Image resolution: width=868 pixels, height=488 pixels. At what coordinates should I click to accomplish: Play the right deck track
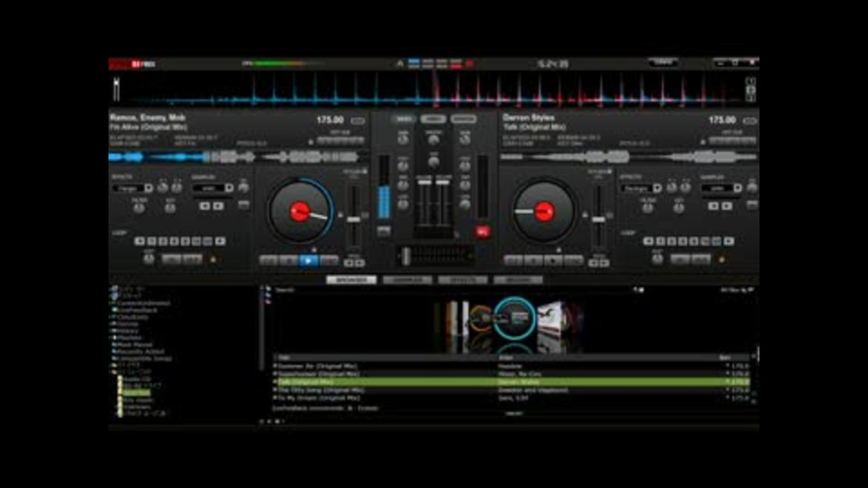tap(553, 260)
